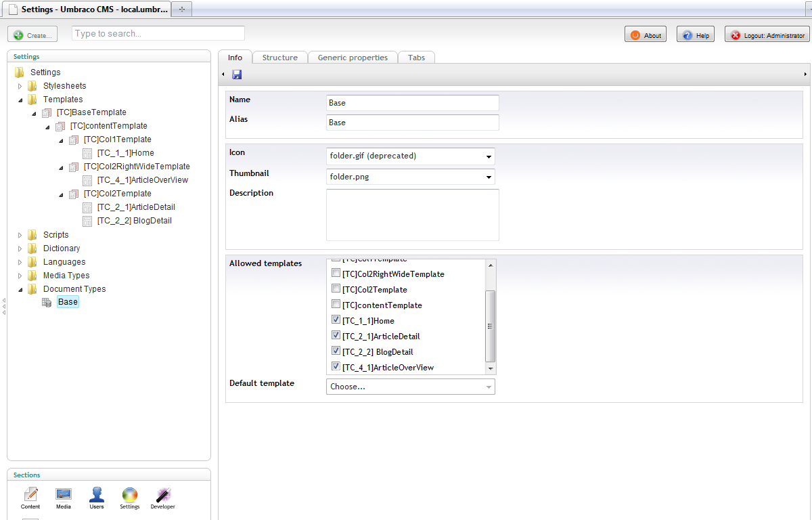Open new browser tab button
The image size is (812, 520).
[182, 9]
